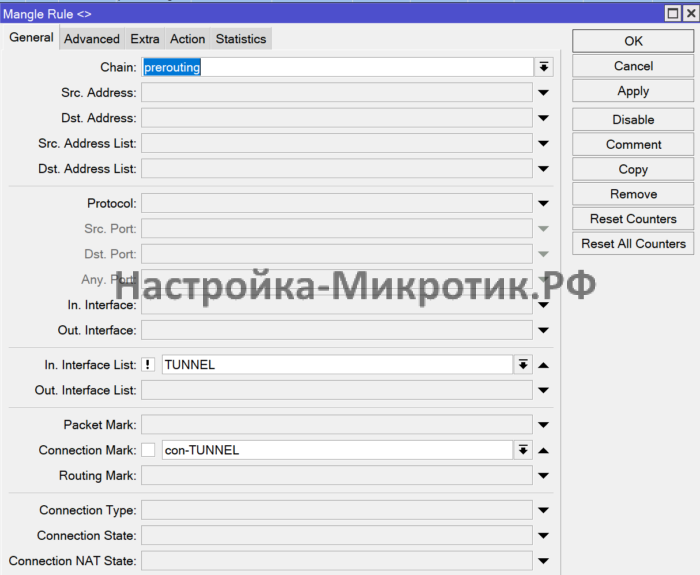Screen dimensions: 700x575
Task: Expand the Connection NAT State field
Action: (543, 561)
